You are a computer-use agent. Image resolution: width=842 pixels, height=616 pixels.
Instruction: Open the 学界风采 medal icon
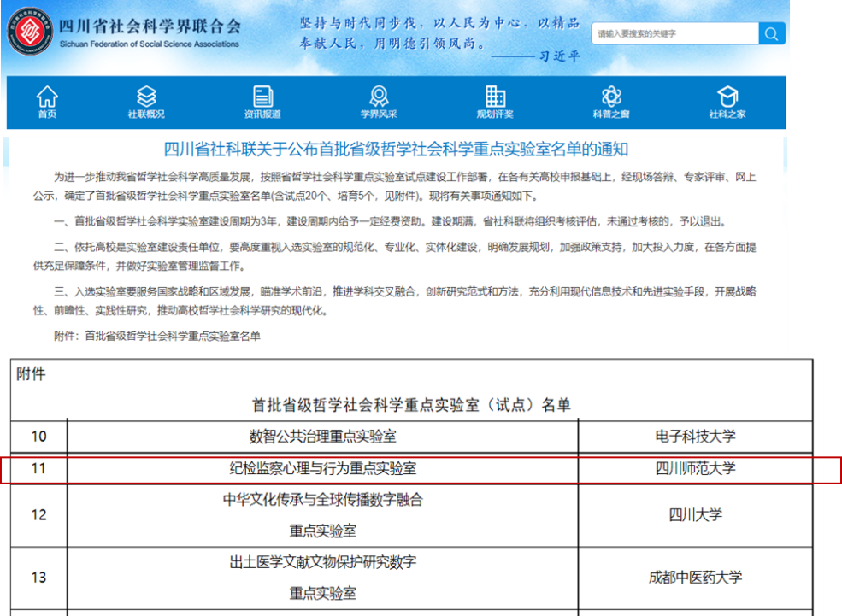(379, 97)
